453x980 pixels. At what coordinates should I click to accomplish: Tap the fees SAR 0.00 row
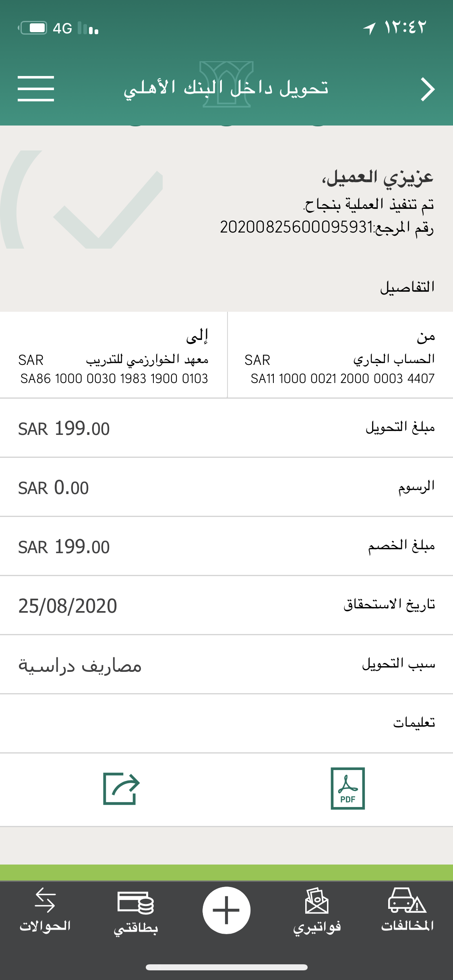pos(226,487)
